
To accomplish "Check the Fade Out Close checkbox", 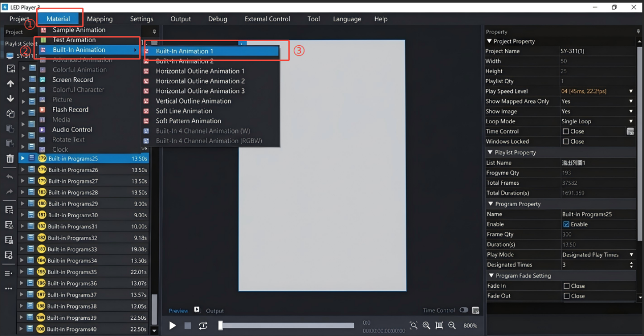I will click(566, 296).
